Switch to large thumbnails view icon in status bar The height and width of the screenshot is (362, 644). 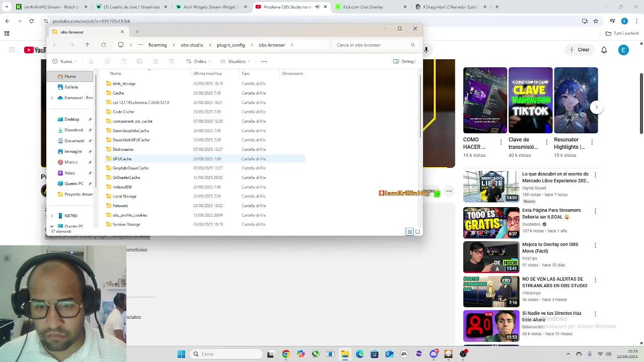click(x=418, y=232)
